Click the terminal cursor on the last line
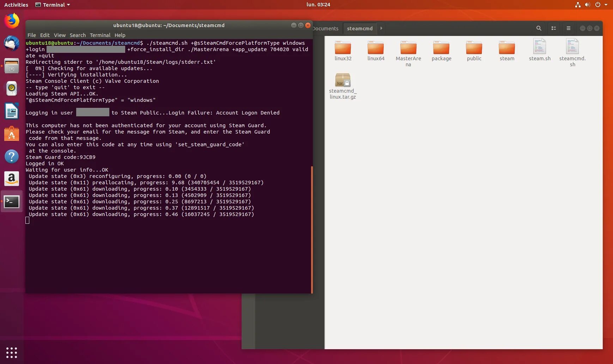613x364 pixels. [x=28, y=221]
